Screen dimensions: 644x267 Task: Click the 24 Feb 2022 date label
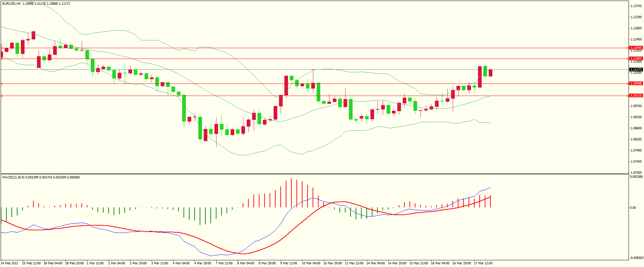tap(10, 263)
